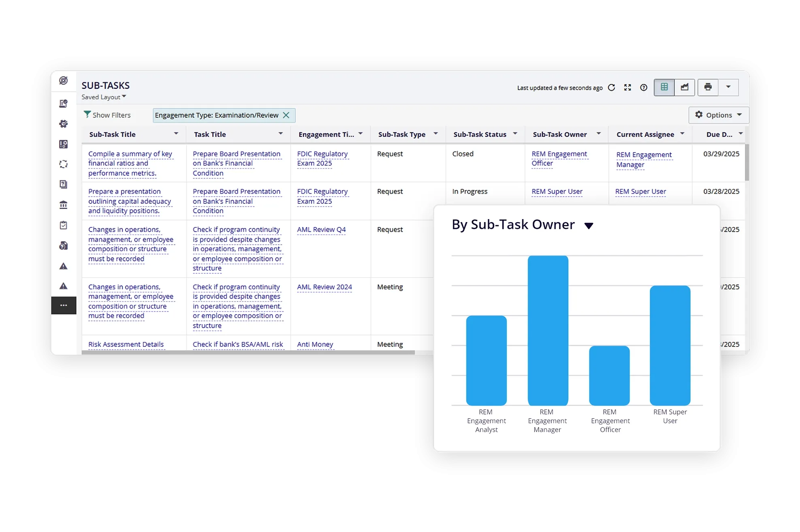Open the AML Review Q4 engagement link
Image resolution: width=800 pixels, height=532 pixels.
pyautogui.click(x=321, y=229)
